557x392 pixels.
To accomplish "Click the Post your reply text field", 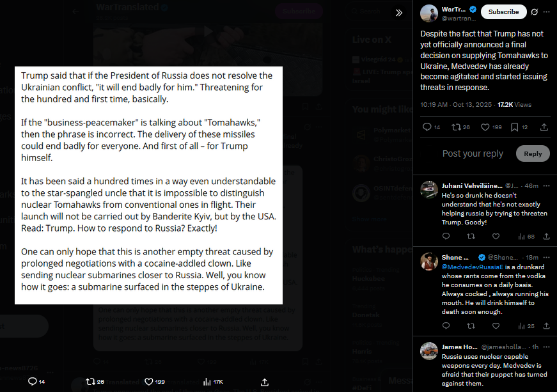I will (x=473, y=153).
